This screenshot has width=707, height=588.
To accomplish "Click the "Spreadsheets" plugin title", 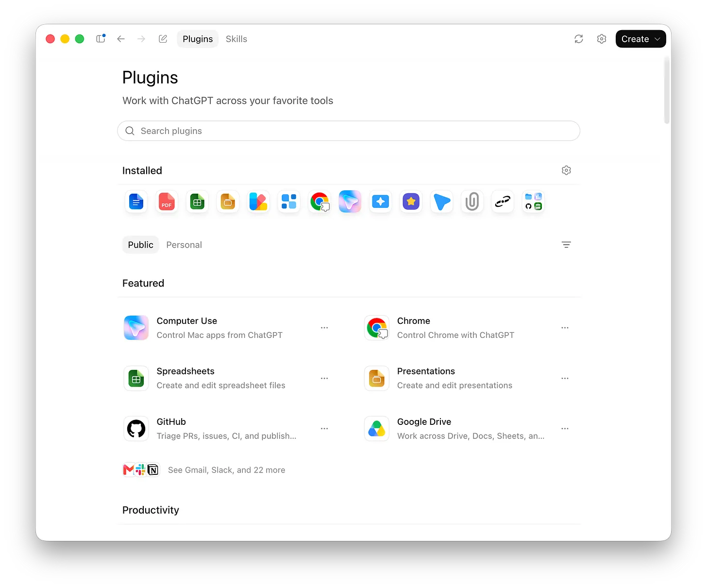I will coord(185,371).
